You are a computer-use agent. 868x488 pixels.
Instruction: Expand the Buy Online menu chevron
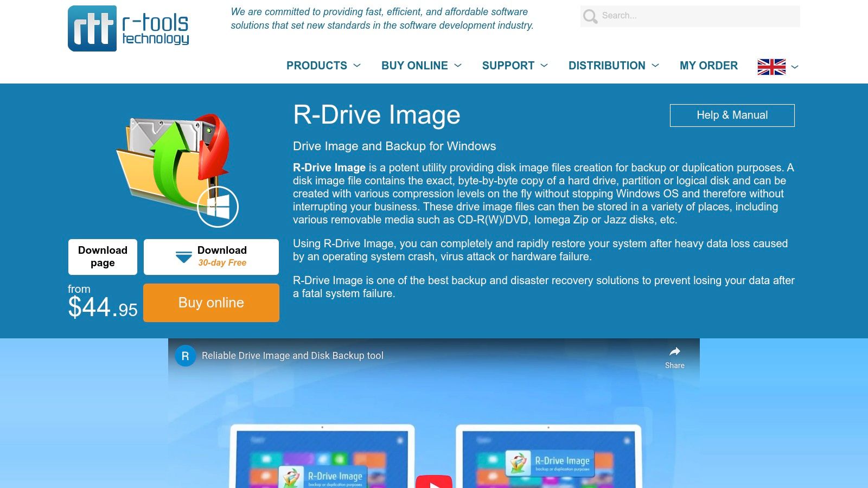coord(458,66)
